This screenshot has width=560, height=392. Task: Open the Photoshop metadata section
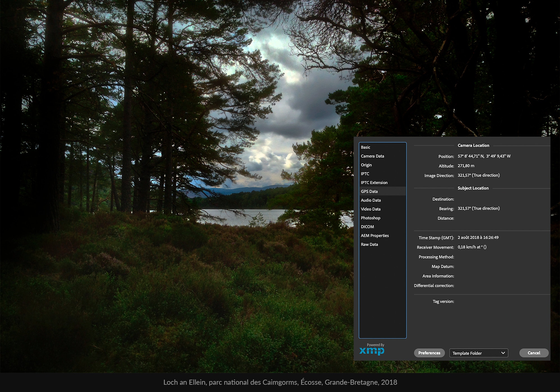(x=370, y=218)
